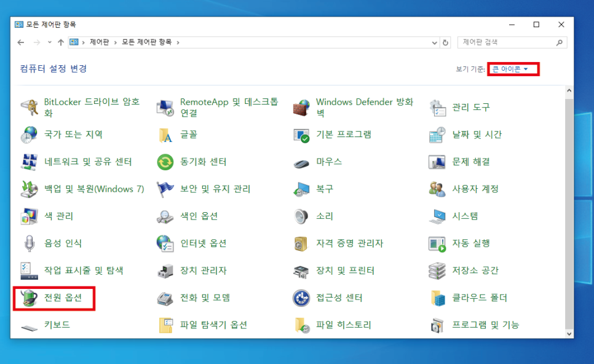Open the 자격 증명 관리자 safe icon
This screenshot has width=594, height=364.
tap(301, 243)
